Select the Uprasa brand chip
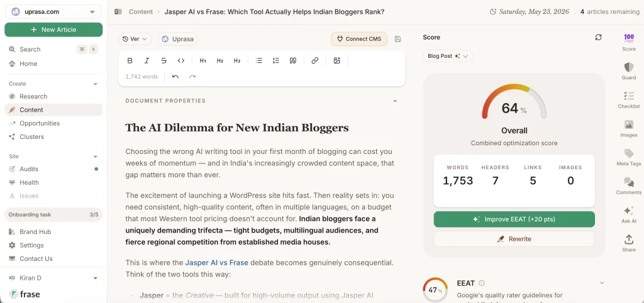The width and height of the screenshot is (644, 303). pos(177,39)
